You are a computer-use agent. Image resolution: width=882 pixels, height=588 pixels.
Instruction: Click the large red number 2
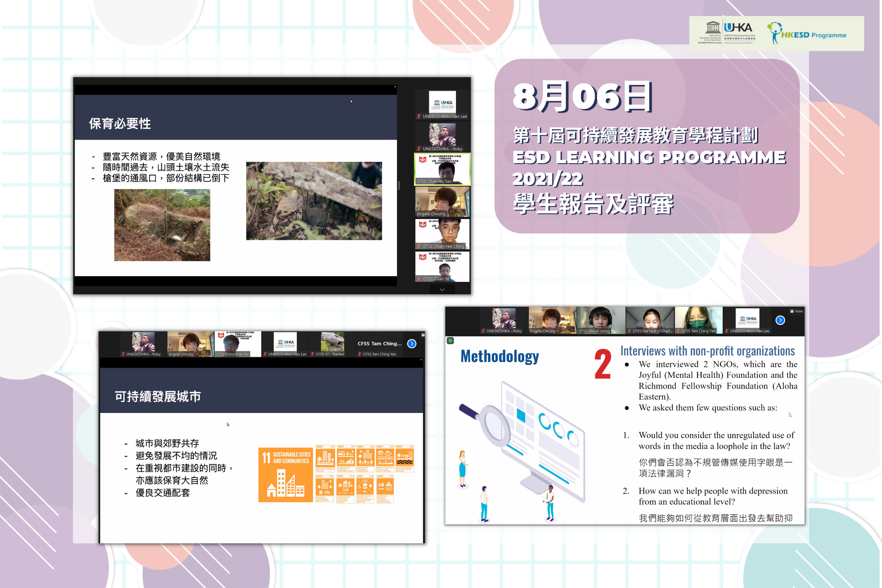603,363
